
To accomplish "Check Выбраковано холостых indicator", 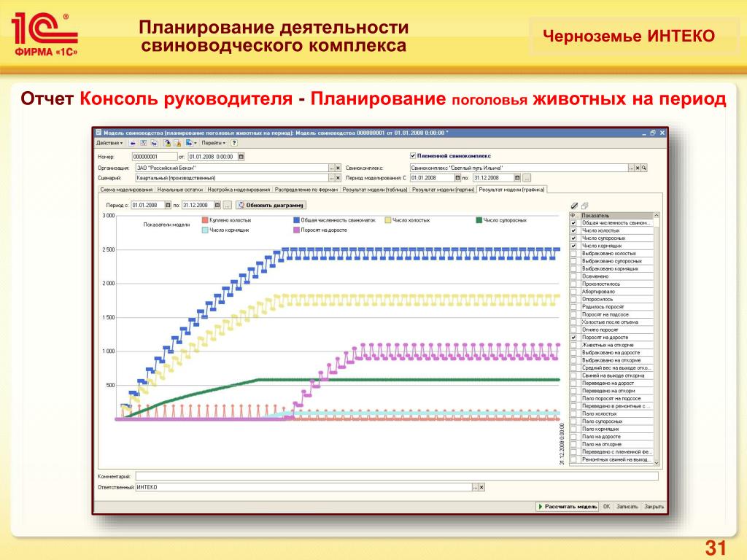I will click(x=573, y=253).
